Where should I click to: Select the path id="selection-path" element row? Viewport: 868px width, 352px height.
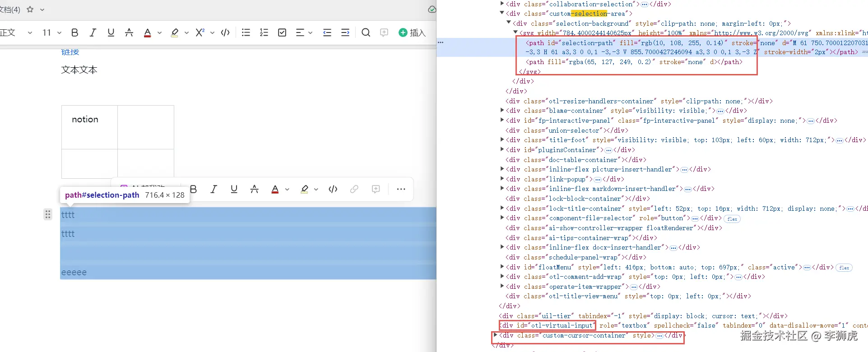(652, 47)
